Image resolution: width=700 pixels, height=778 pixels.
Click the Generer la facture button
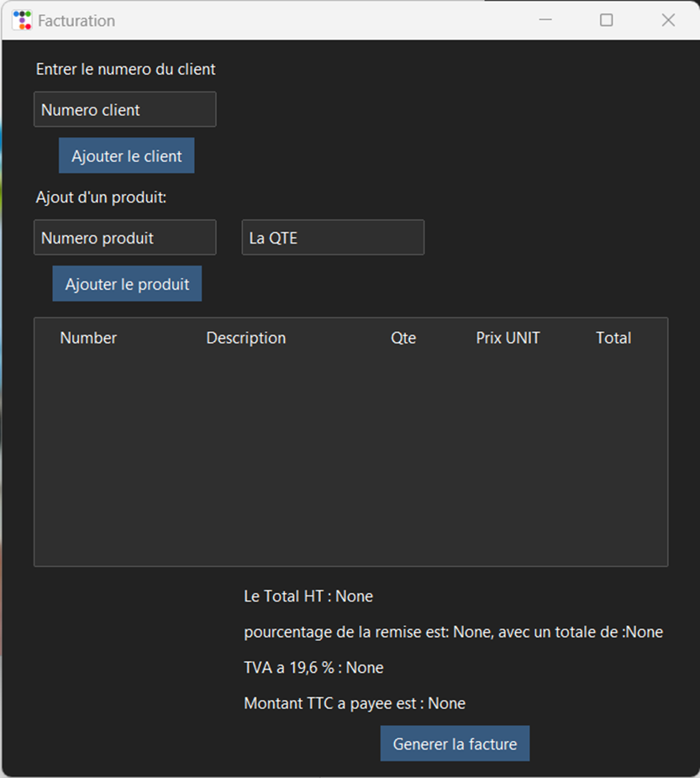(x=455, y=744)
